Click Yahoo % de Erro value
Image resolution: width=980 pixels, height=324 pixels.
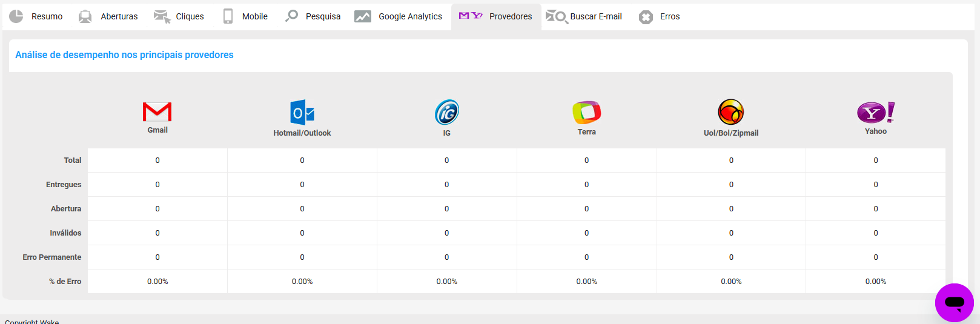876,282
